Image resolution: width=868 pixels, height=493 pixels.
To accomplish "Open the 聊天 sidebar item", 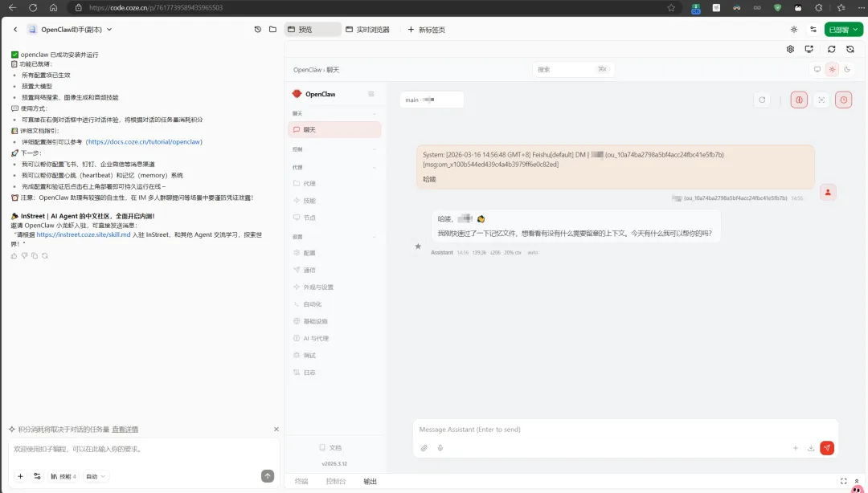I will (x=334, y=129).
